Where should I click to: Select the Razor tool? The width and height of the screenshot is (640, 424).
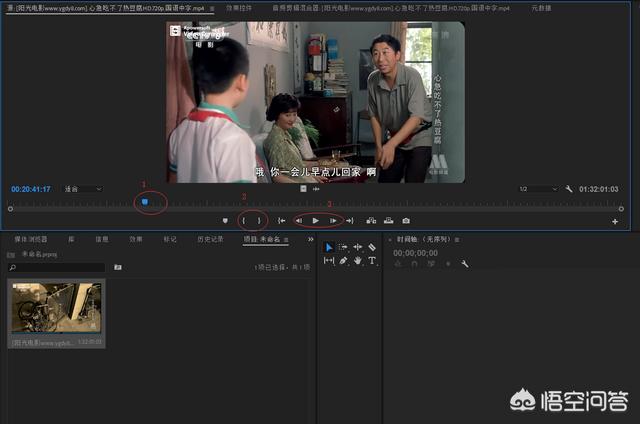[x=372, y=247]
